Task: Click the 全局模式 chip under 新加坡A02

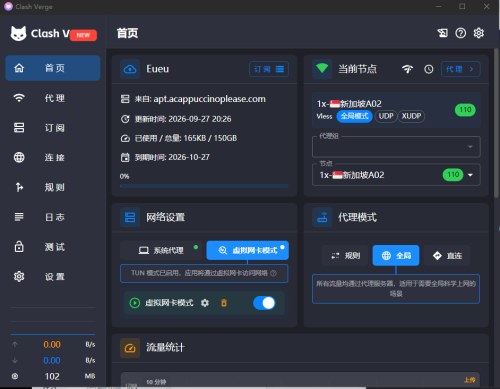Action: [354, 116]
